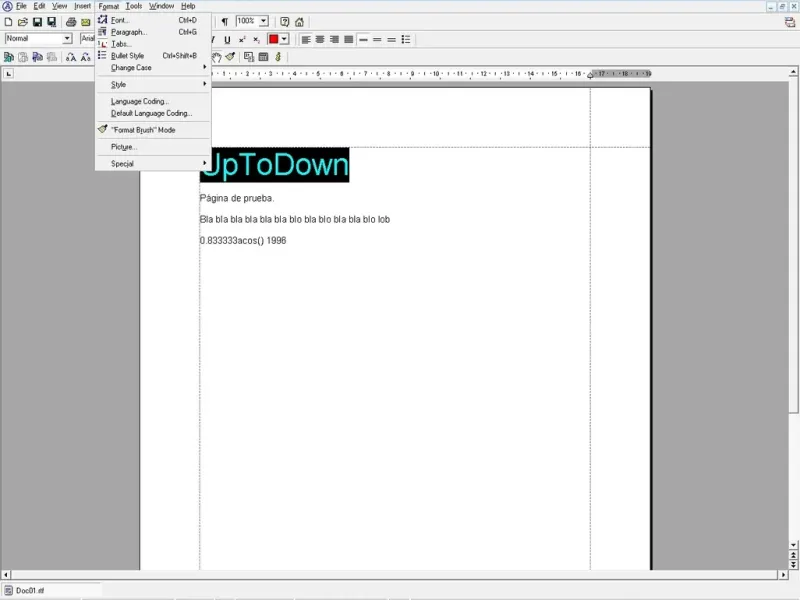This screenshot has width=800, height=600.
Task: Expand the Special submenu
Action: [153, 164]
